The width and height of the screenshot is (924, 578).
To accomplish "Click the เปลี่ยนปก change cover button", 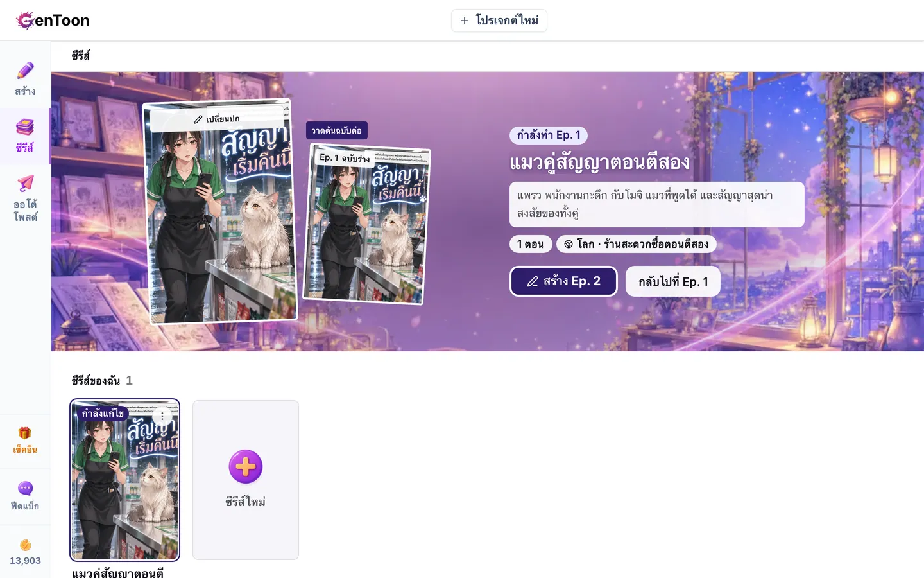I will click(216, 119).
